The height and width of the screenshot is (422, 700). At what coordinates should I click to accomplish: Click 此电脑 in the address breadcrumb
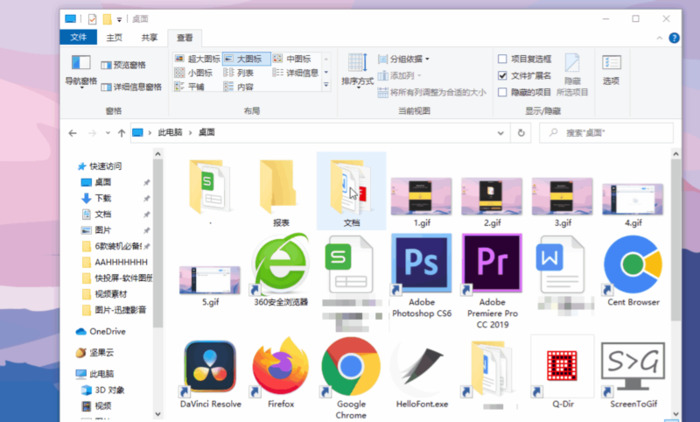[x=170, y=133]
